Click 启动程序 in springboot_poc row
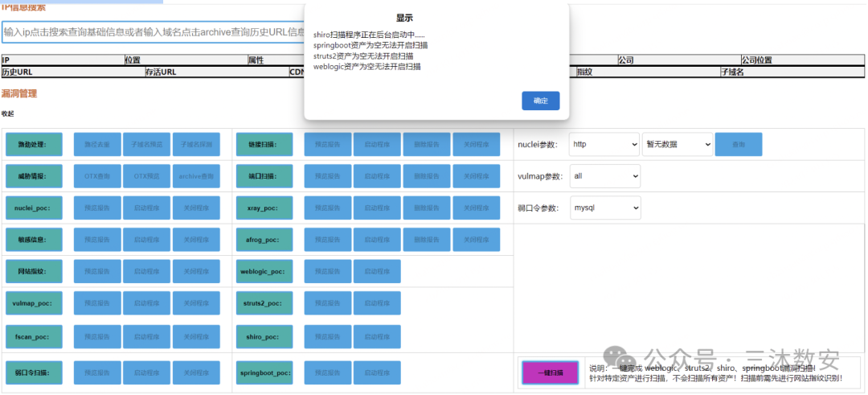This screenshot has width=868, height=395. tap(377, 372)
